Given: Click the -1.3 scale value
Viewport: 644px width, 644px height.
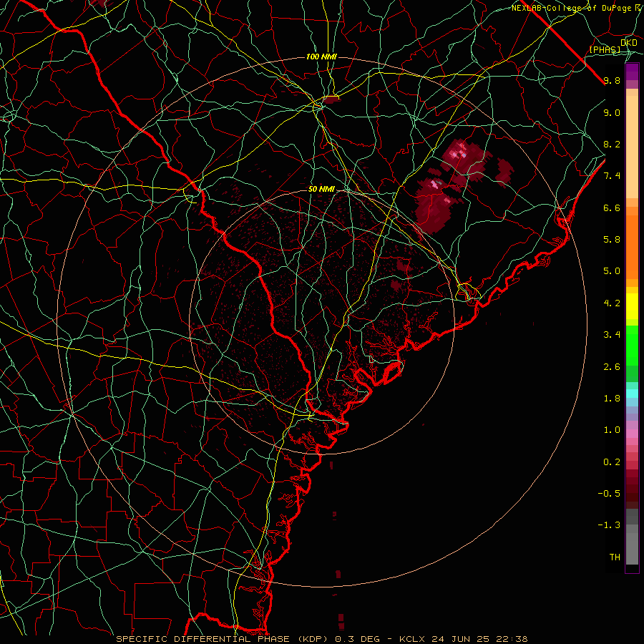Looking at the screenshot, I should click(x=609, y=525).
